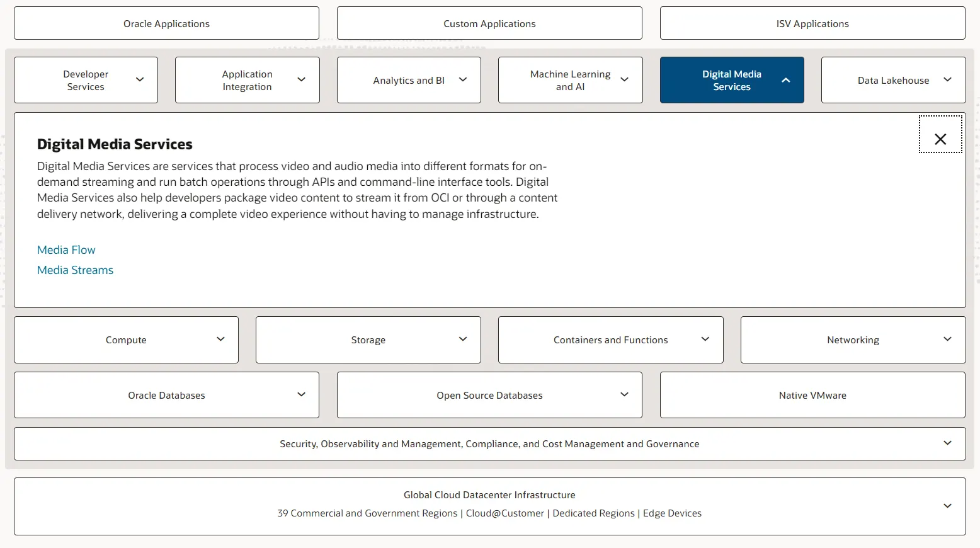
Task: Expand the Application Integration chevron
Action: coord(301,80)
